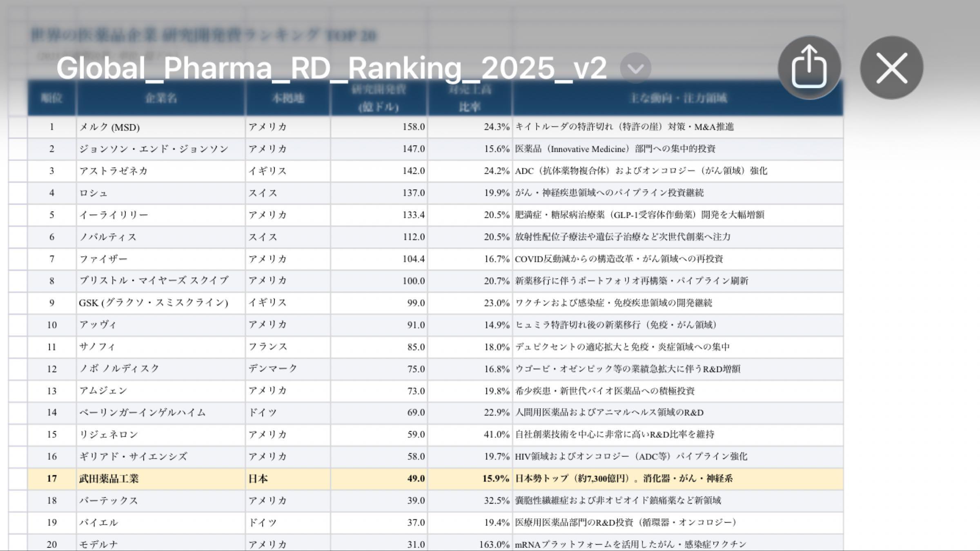Select the ギリアド・サイエンシズ cell
980x551 pixels.
pyautogui.click(x=161, y=457)
